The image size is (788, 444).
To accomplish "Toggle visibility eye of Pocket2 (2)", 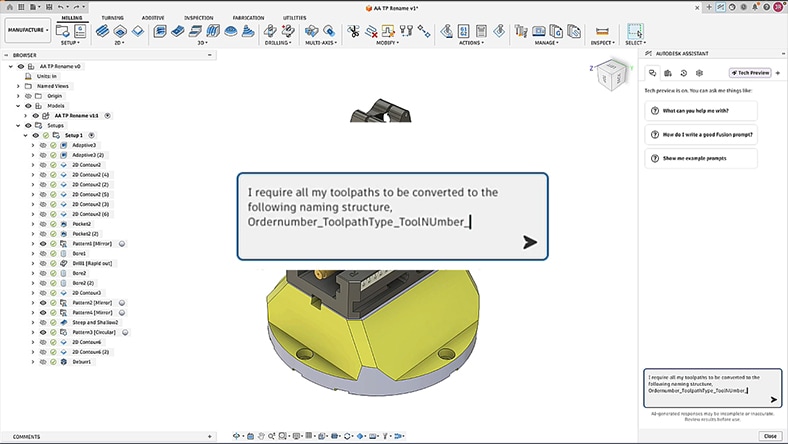I will point(43,234).
